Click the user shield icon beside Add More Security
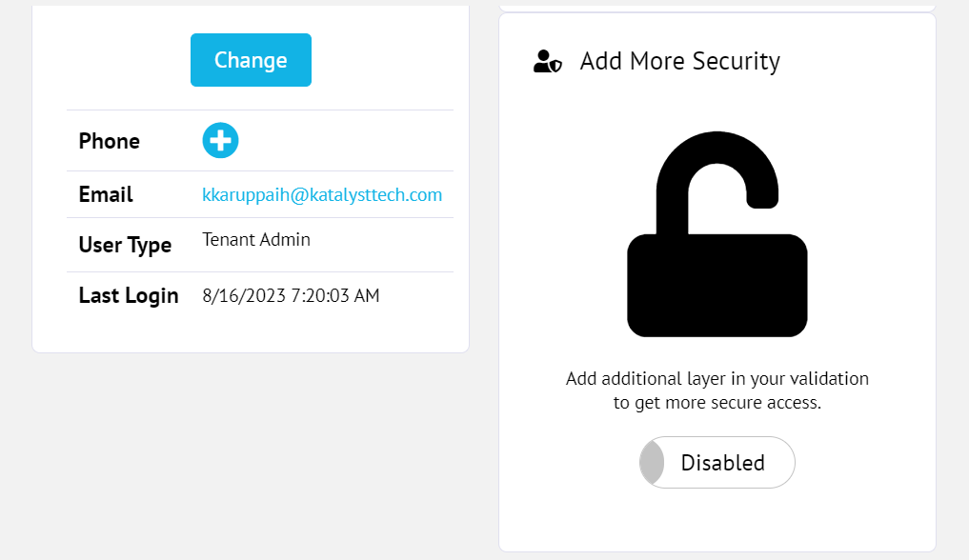 tap(548, 62)
